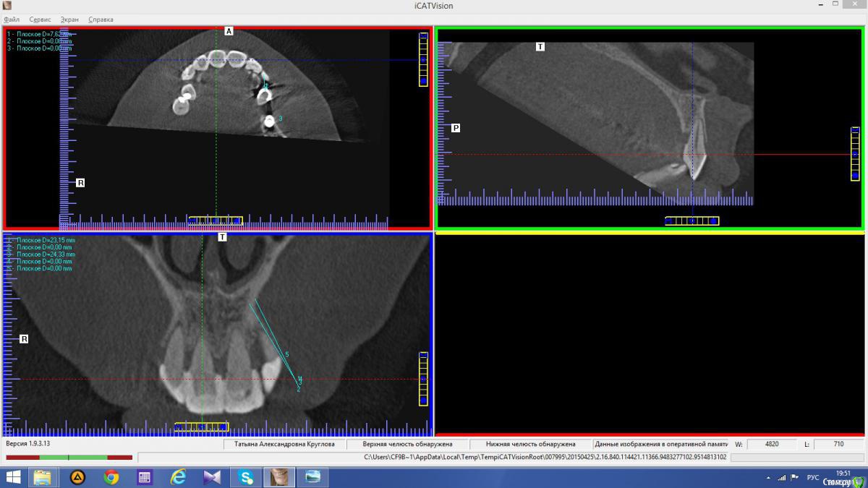Viewport: 868px width, 488px height.
Task: Open the Файл menu
Action: (12, 20)
